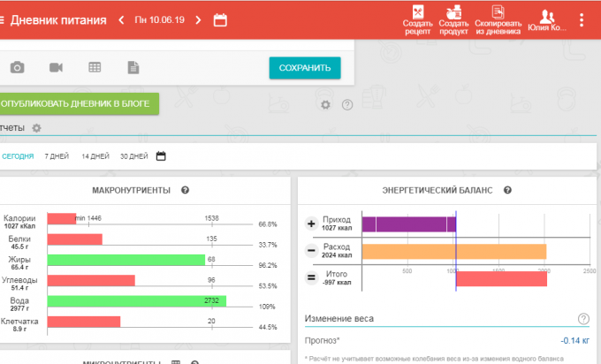Switch to 30 ДНЕЙ report tab
Image resolution: width=601 pixels, height=364 pixels.
[x=133, y=156]
